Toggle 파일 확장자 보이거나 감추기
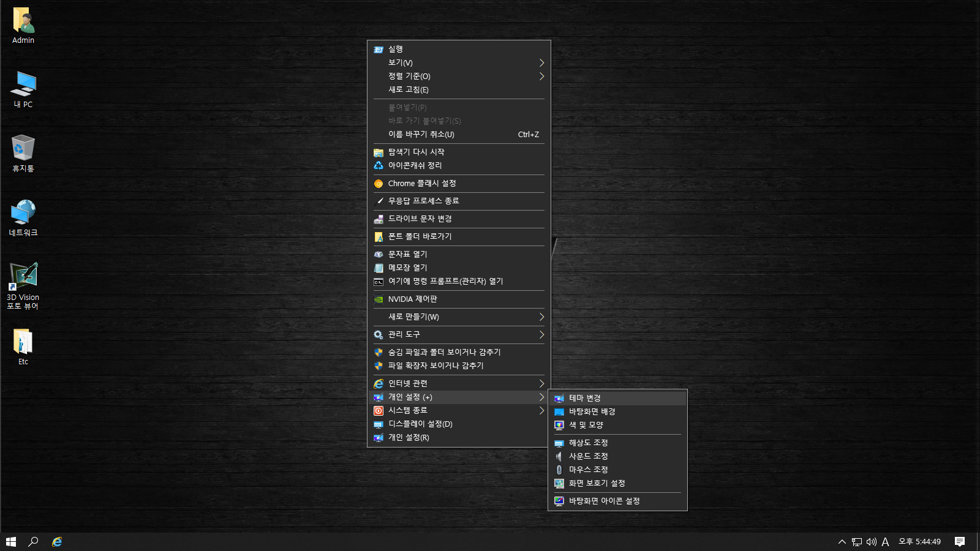Image resolution: width=980 pixels, height=551 pixels. click(x=459, y=365)
